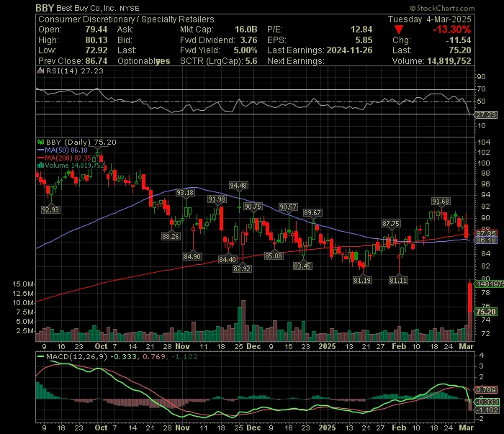The width and height of the screenshot is (504, 434).
Task: Click the RSI 27.23 value tag on axis
Action: pos(486,115)
